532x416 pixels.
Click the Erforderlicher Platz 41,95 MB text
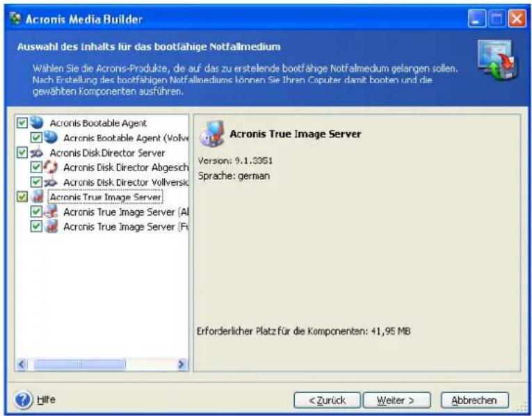[x=304, y=331]
